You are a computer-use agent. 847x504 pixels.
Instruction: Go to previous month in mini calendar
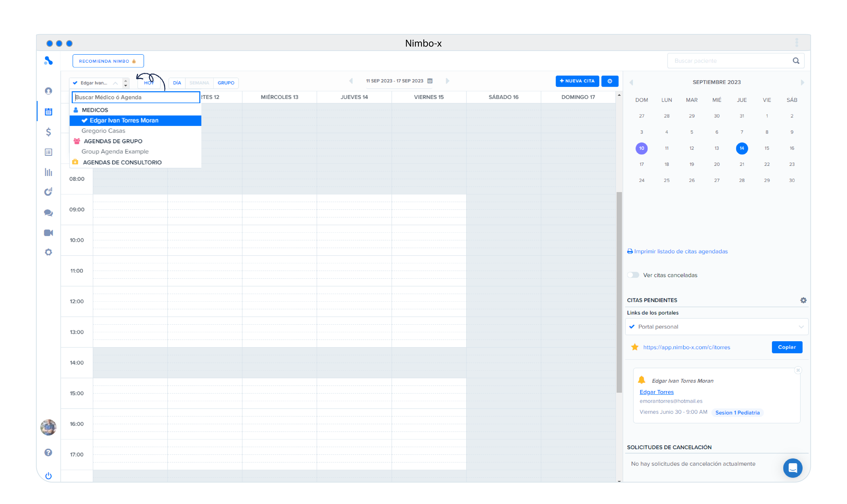click(631, 82)
